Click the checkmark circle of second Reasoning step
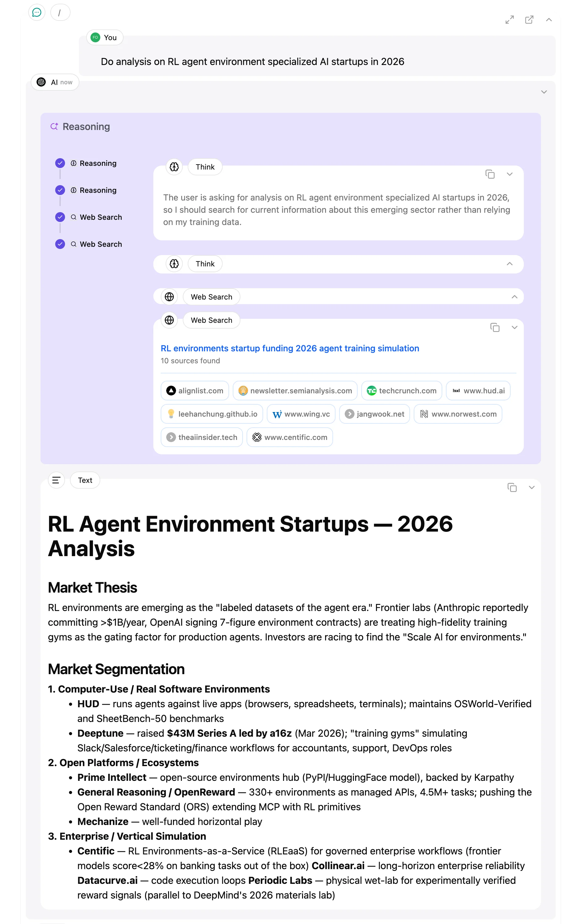 60,190
